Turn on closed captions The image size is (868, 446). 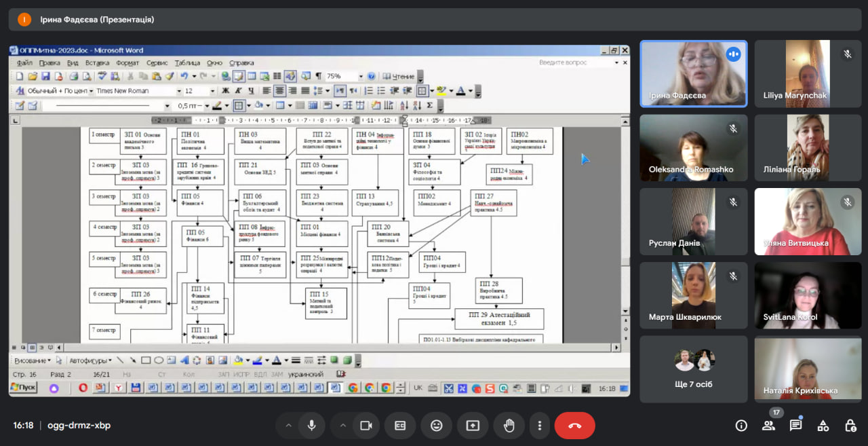(400, 426)
